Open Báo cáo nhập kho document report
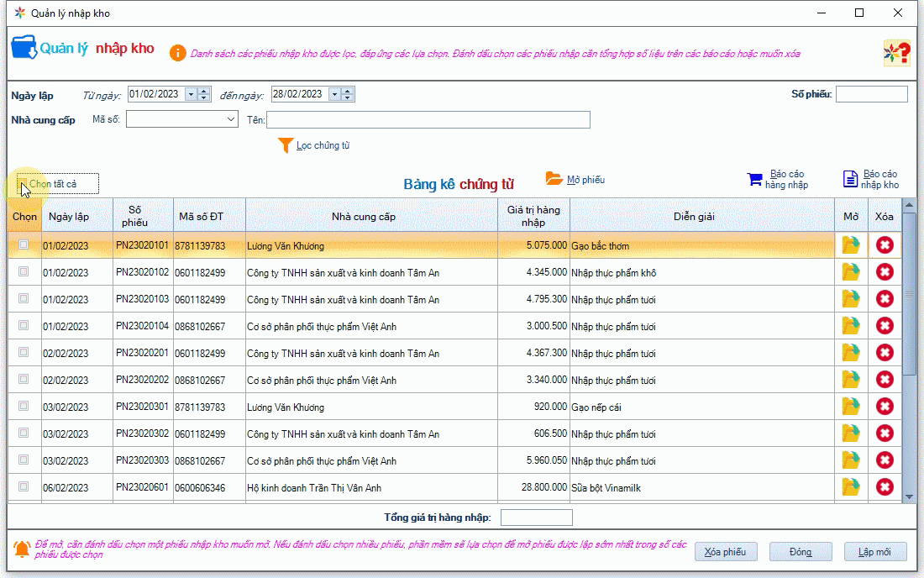This screenshot has height=578, width=924. (x=850, y=179)
